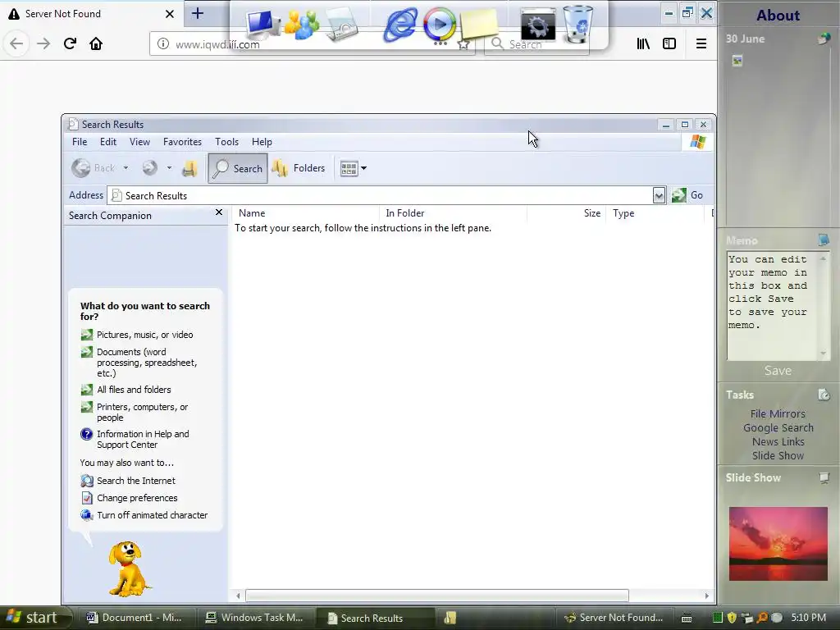840x630 pixels.
Task: Open Firefox library bookshelf icon
Action: 643,43
